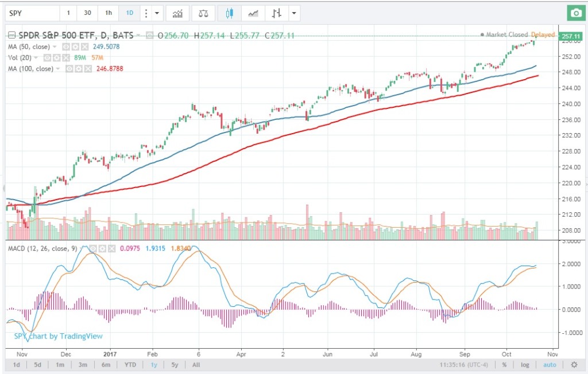Click the YTD date range button
The image size is (588, 374).
pos(130,365)
